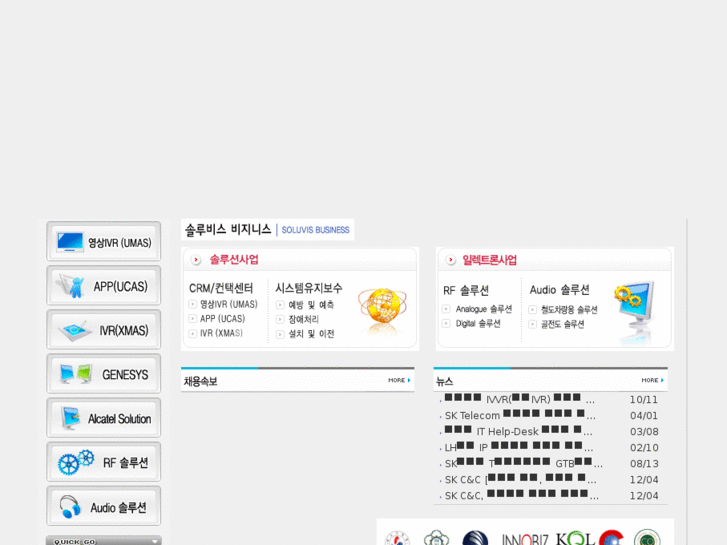Open the 영상IVR (UMAS) sidebar button
727x545 pixels.
[x=103, y=241]
